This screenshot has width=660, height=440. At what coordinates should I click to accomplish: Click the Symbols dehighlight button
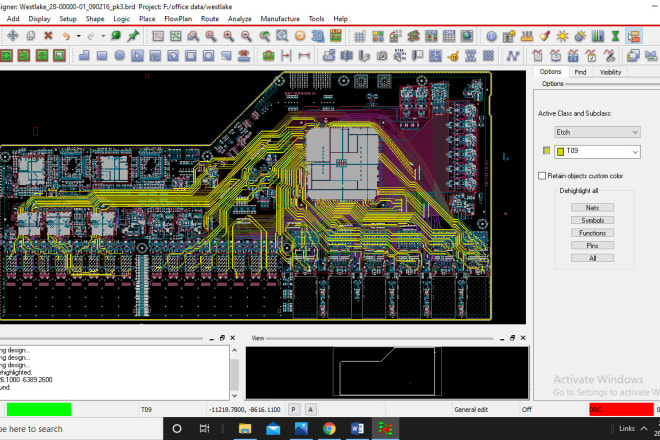(592, 220)
